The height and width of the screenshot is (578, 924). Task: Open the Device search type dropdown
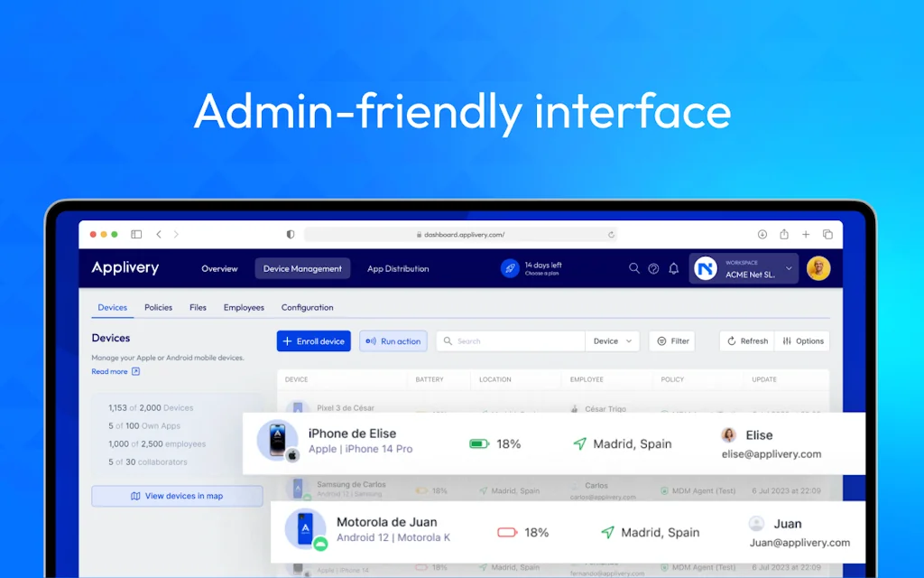(612, 341)
